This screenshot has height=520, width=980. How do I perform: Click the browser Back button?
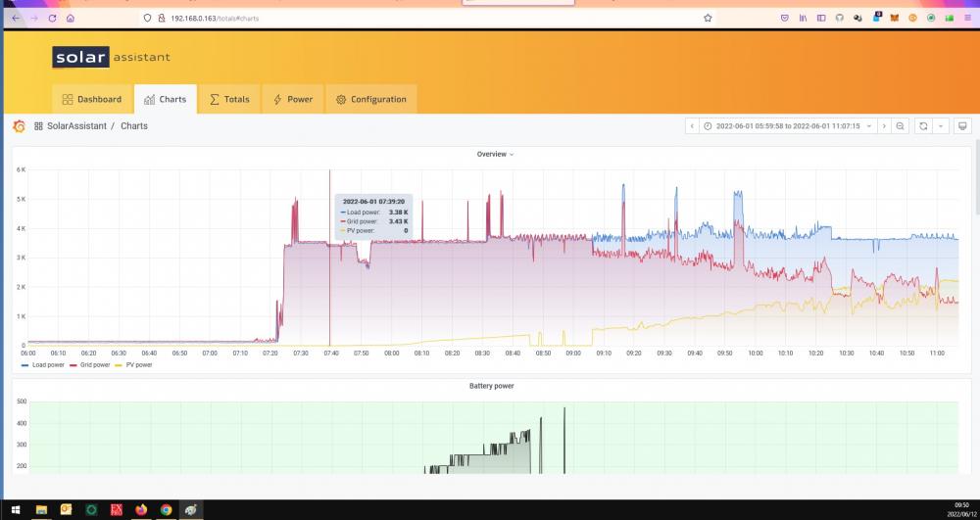(16, 18)
